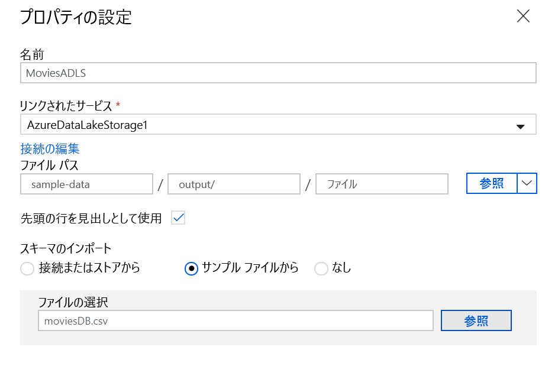Click the 参照 button next to the file path

click(x=491, y=183)
